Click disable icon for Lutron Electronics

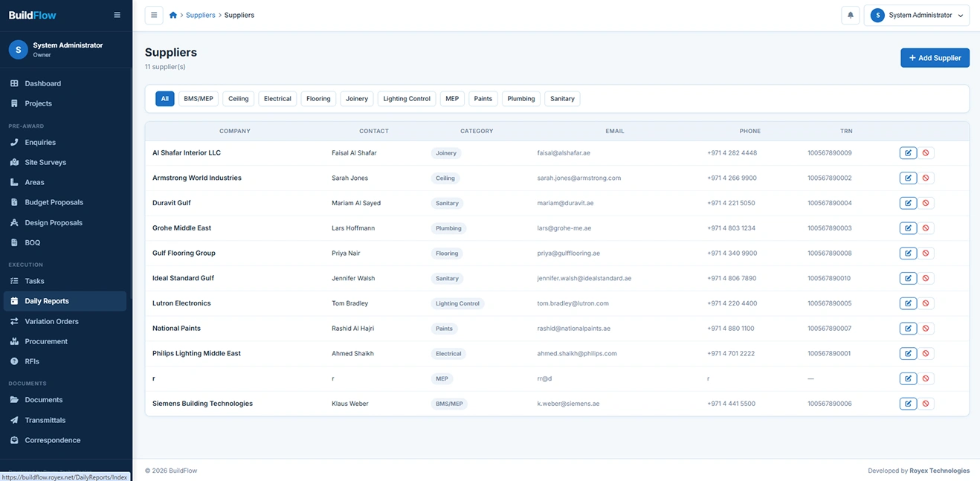point(926,303)
